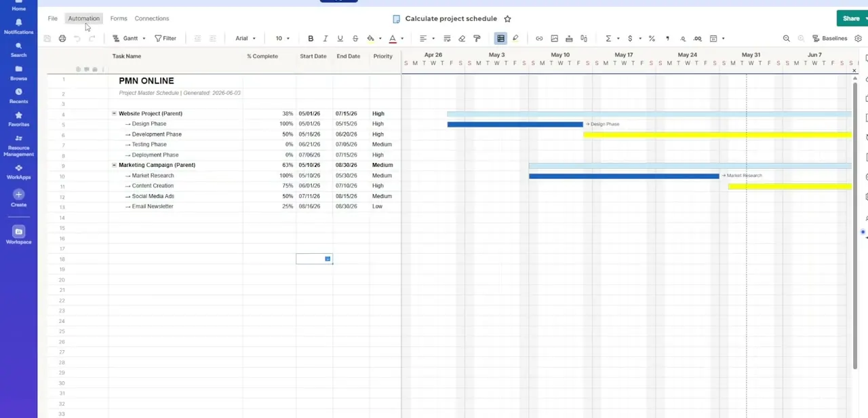This screenshot has width=868, height=418.
Task: Open the alignment dropdown
Action: (427, 39)
